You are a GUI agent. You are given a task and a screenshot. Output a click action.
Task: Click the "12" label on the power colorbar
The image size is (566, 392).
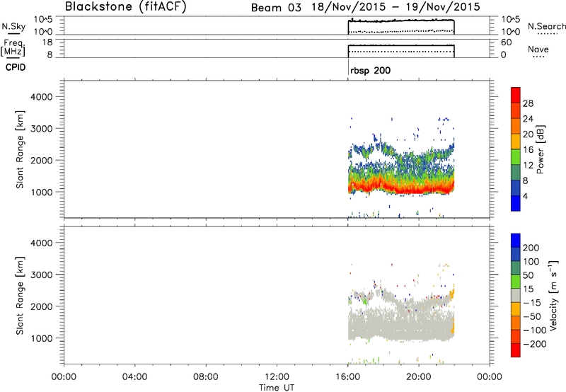click(528, 166)
